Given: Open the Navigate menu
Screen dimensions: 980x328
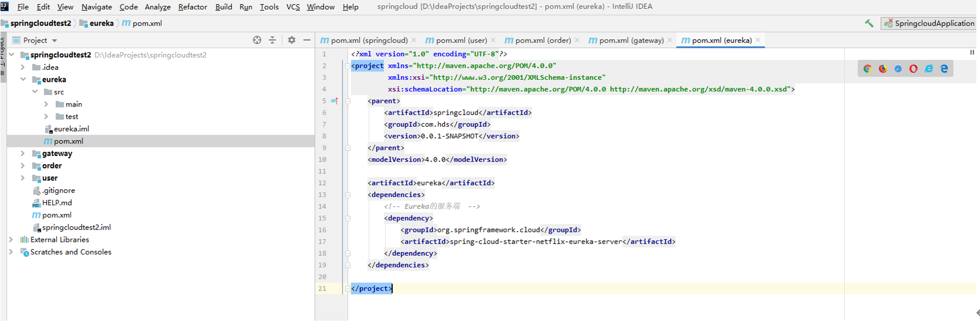Looking at the screenshot, I should (x=97, y=7).
